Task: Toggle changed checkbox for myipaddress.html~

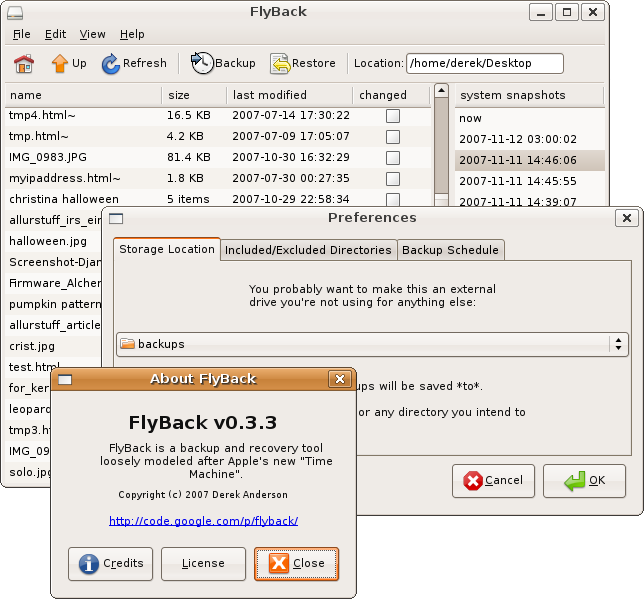Action: point(393,179)
